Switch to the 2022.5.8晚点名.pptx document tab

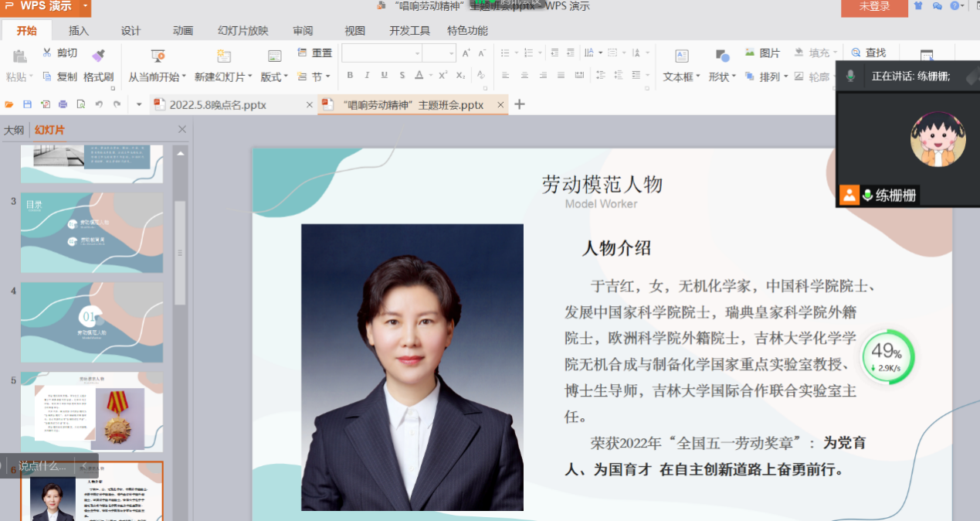click(218, 104)
